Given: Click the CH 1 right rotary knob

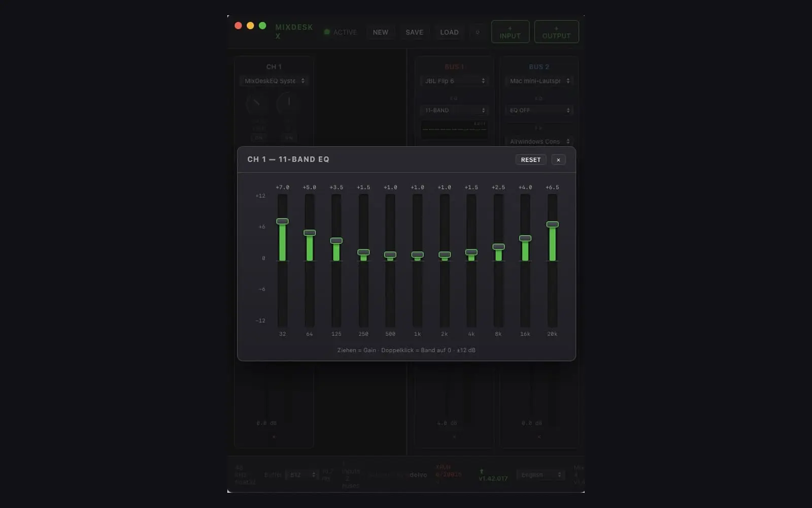Looking at the screenshot, I should [288, 103].
